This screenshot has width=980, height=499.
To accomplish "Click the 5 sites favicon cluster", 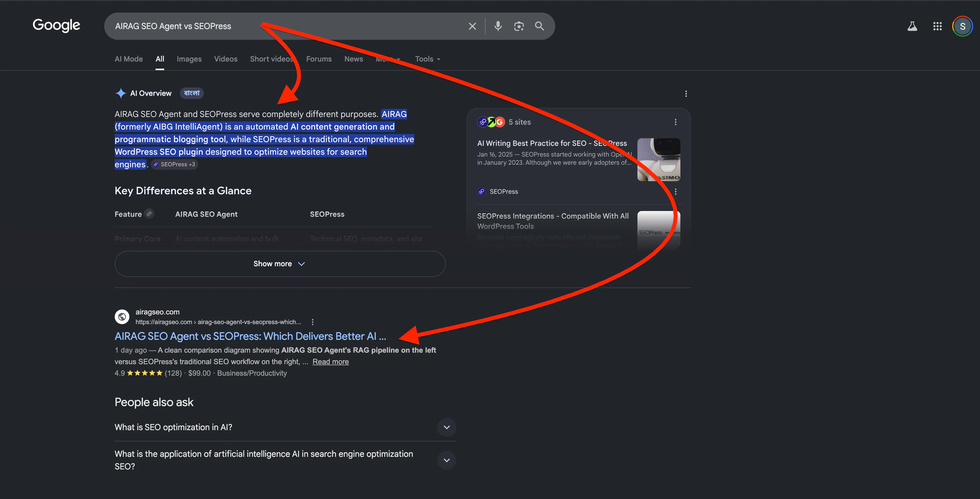I will click(491, 122).
